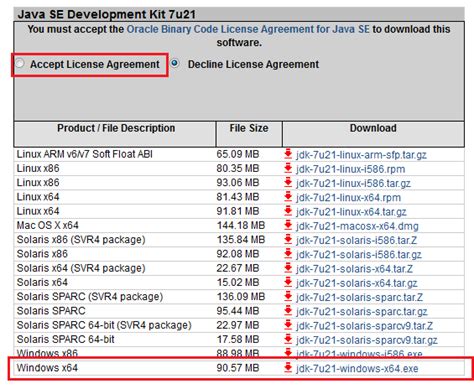Click download arrow icon for linux-arm-sfp.tar.gz
474x389 pixels.
288,154
